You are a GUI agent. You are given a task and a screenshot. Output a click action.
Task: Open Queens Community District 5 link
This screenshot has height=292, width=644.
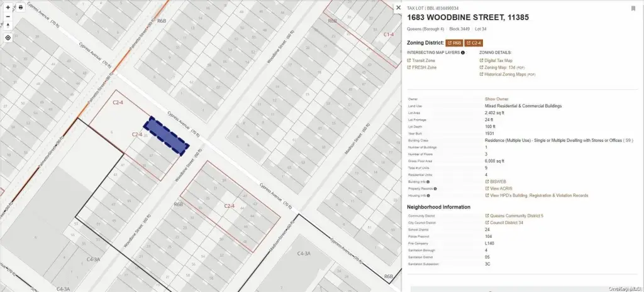516,215
